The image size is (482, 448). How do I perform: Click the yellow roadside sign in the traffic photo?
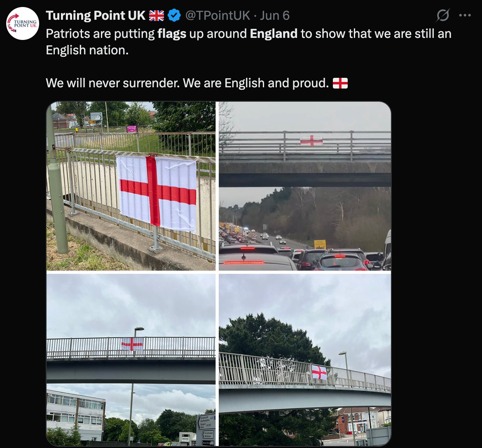point(320,244)
